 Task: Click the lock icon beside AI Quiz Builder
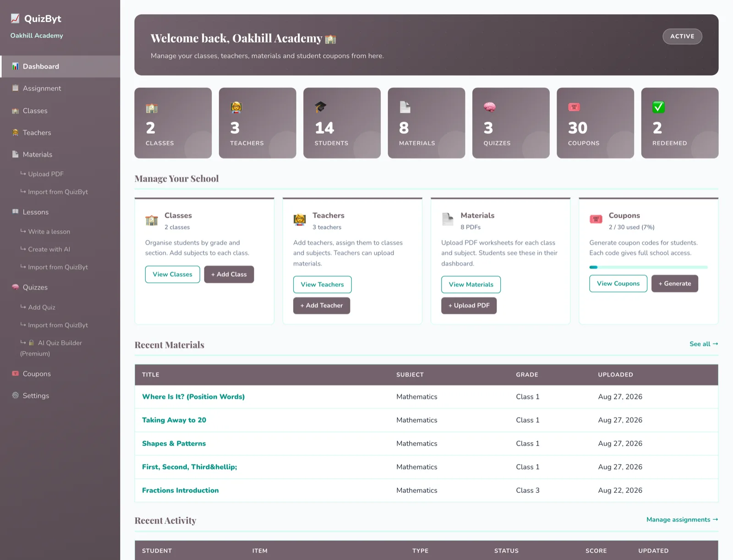pos(32,343)
